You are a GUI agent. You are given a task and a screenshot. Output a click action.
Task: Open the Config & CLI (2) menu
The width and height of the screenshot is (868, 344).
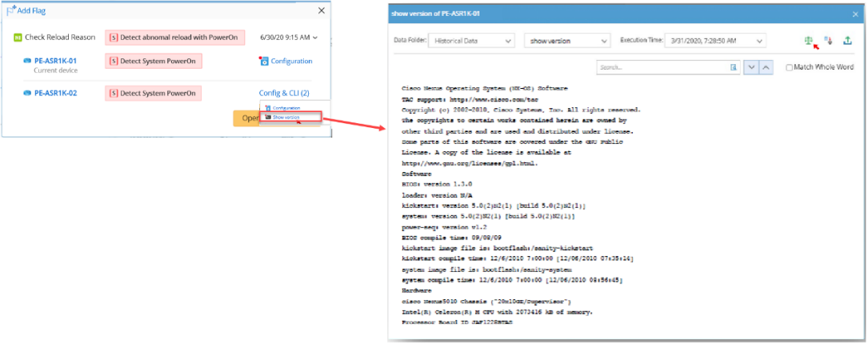pyautogui.click(x=284, y=93)
